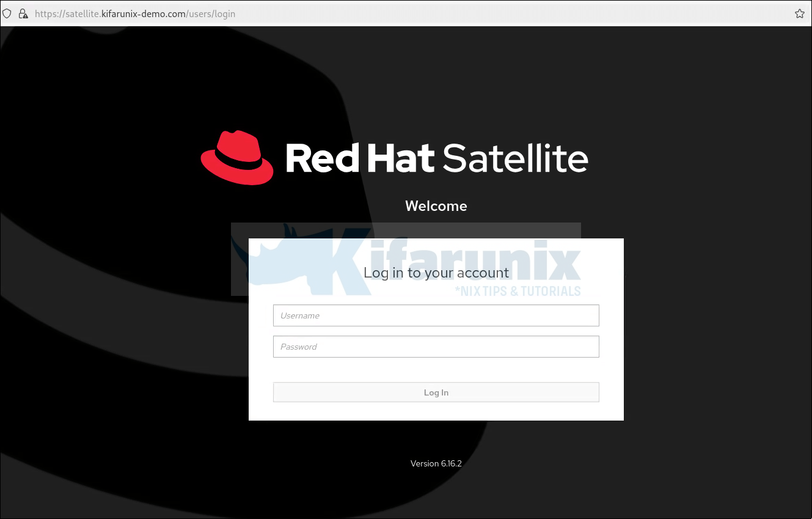
Task: Click the "Welcome" heading
Action: point(436,206)
